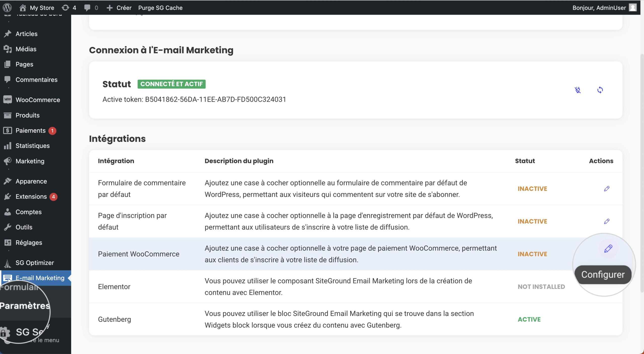Open comments bubble in admin bar
Image resolution: width=644 pixels, height=354 pixels.
pyautogui.click(x=91, y=8)
